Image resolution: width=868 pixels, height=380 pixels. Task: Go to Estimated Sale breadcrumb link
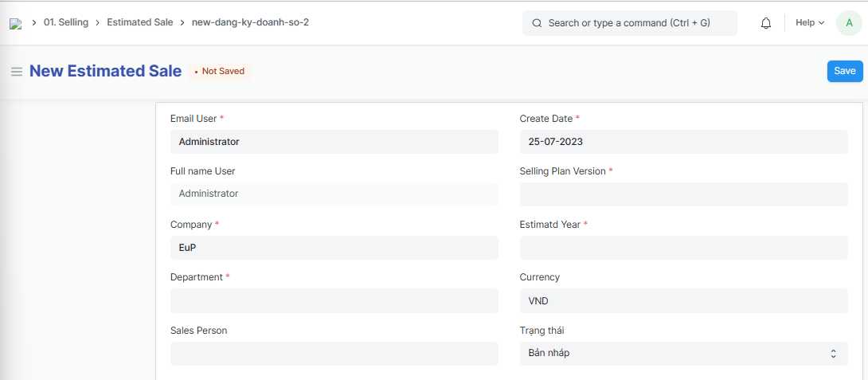coord(139,22)
